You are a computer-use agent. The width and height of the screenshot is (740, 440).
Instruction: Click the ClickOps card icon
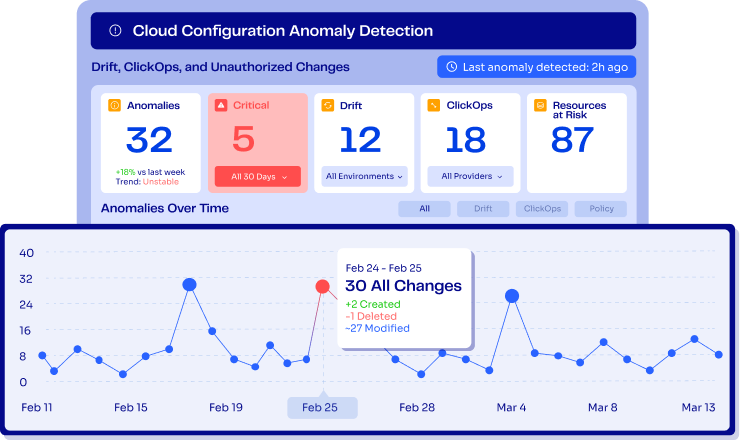pos(433,105)
